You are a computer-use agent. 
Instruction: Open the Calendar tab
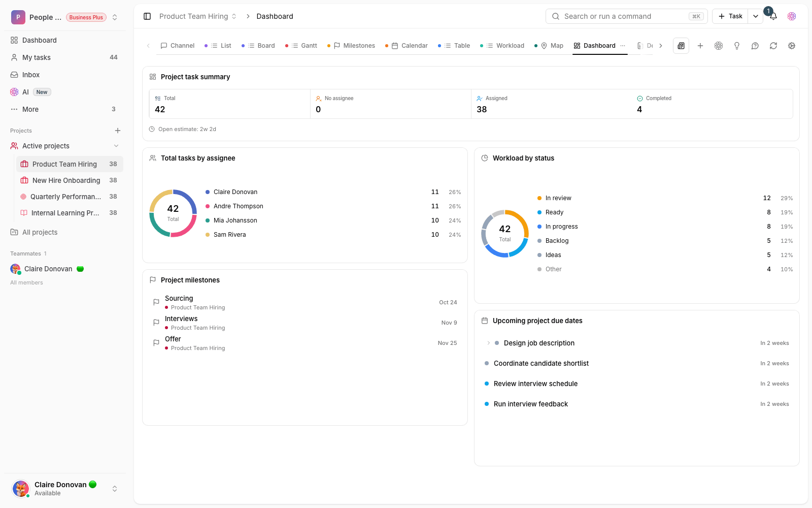click(x=407, y=46)
